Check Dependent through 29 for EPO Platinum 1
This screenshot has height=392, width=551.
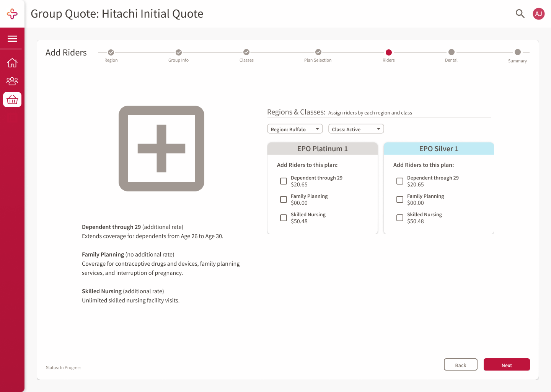pos(284,181)
